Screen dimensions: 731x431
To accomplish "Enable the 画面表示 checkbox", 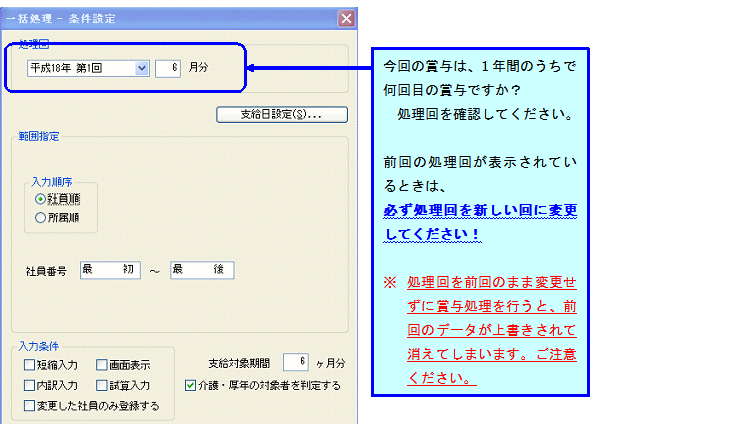I will pyautogui.click(x=102, y=365).
